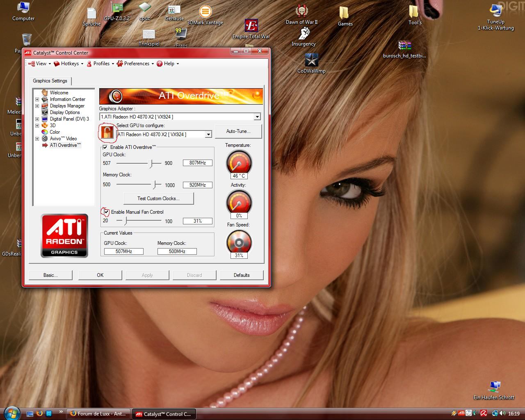The image size is (525, 420).
Task: Toggle Enable Manual Fan Control checkbox
Action: point(107,212)
